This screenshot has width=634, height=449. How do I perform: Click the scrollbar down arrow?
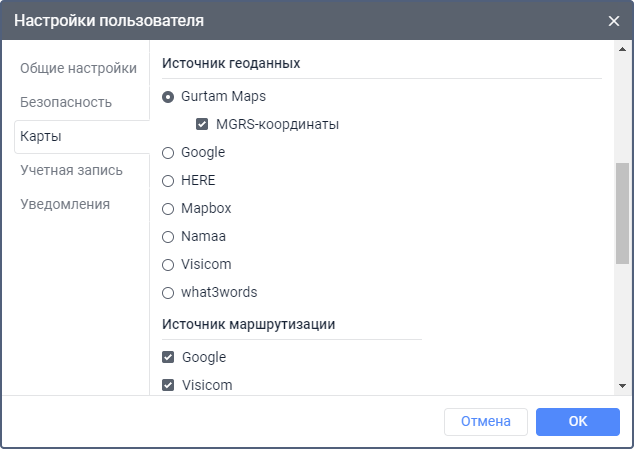(x=622, y=385)
